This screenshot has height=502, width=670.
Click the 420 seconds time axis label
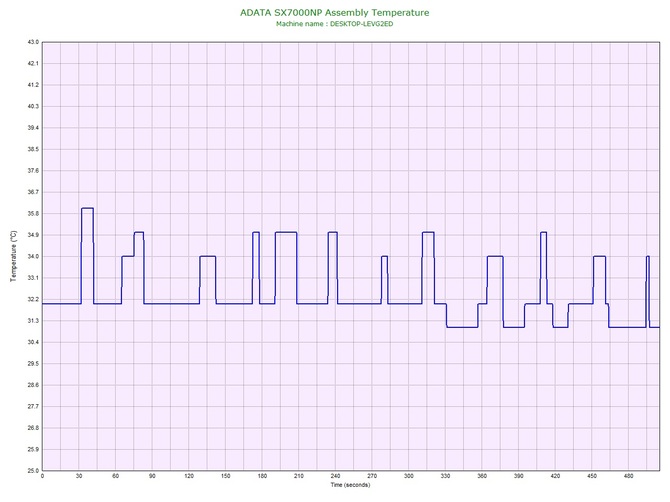[555, 476]
